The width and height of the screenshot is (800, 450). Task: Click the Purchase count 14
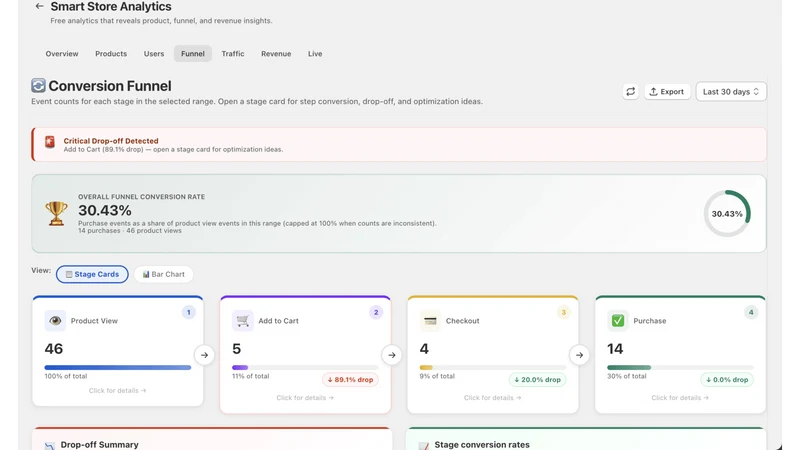[615, 348]
